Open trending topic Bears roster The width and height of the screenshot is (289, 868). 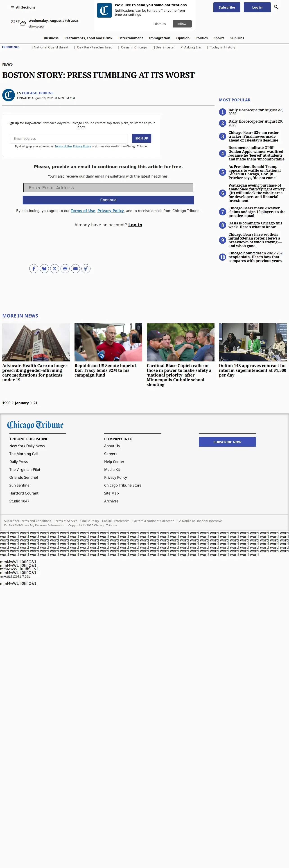coord(164,48)
